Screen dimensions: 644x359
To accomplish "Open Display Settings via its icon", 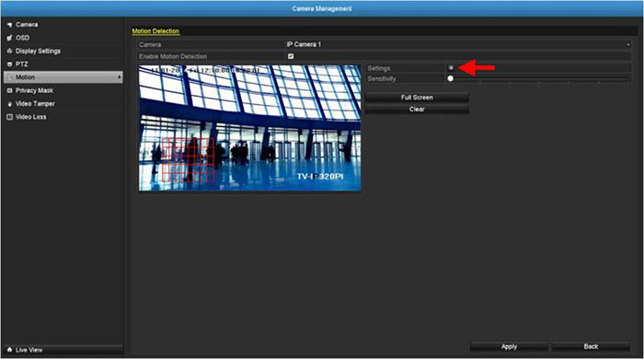I will click(x=9, y=52).
